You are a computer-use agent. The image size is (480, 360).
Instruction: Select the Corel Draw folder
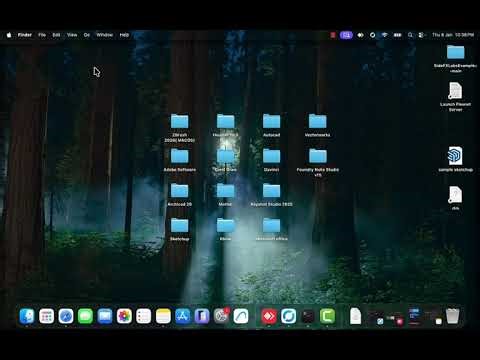[x=226, y=156]
